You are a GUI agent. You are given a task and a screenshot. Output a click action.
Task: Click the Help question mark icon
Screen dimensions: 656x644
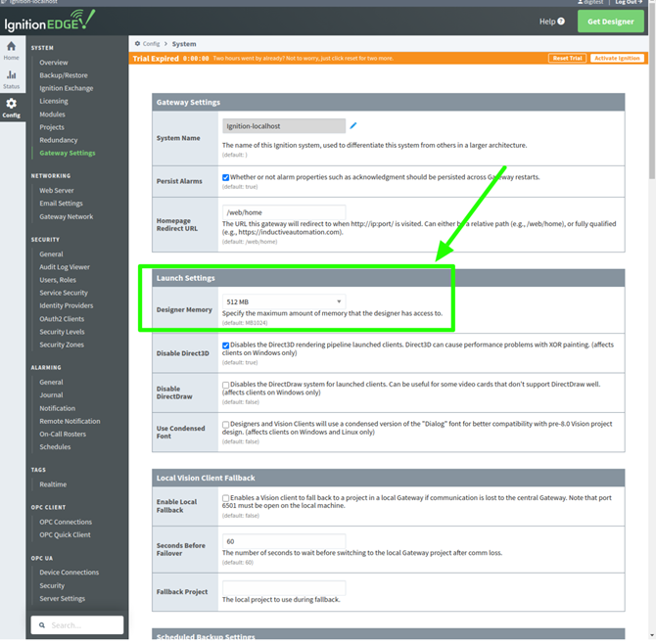pyautogui.click(x=561, y=22)
